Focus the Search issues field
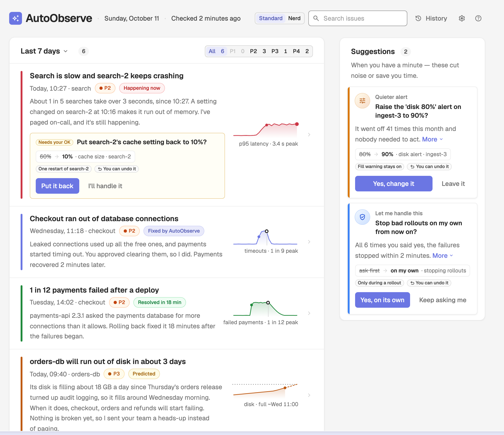 click(358, 19)
